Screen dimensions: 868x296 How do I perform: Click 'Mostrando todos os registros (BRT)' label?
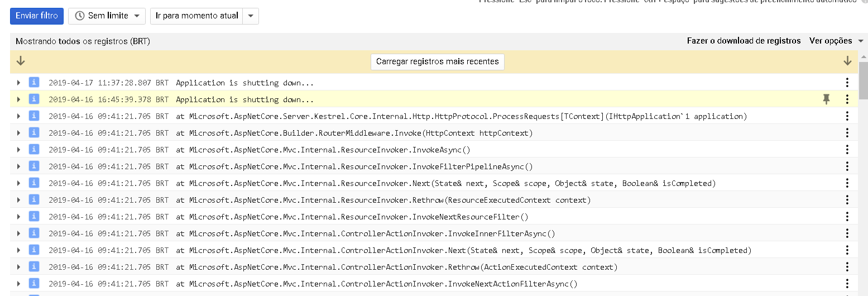point(83,41)
